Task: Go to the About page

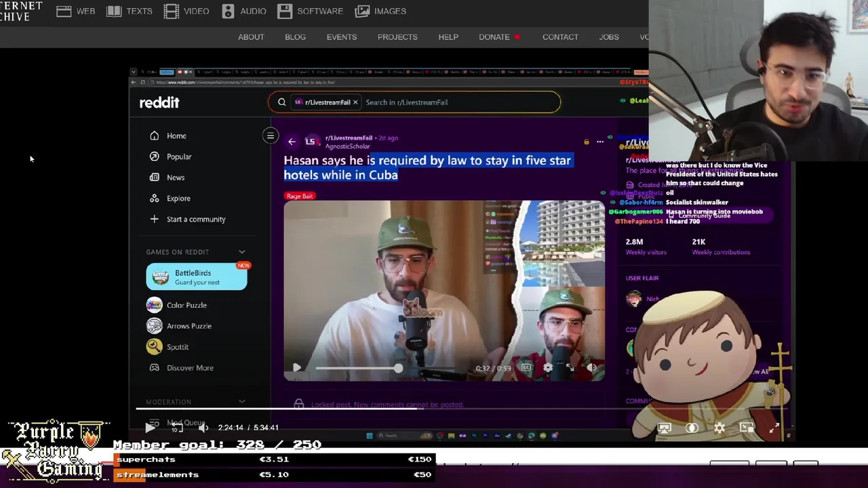Action: pyautogui.click(x=251, y=37)
